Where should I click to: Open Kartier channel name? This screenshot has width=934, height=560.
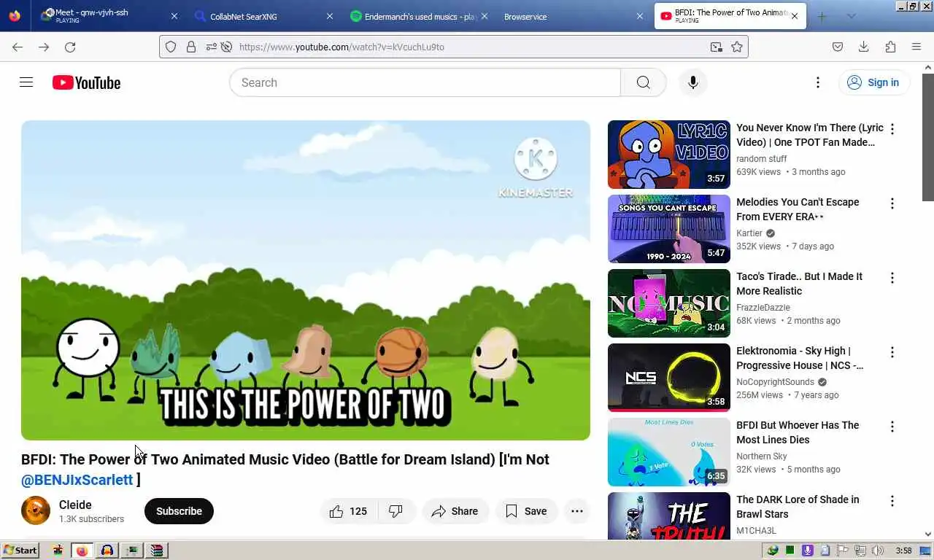click(749, 233)
